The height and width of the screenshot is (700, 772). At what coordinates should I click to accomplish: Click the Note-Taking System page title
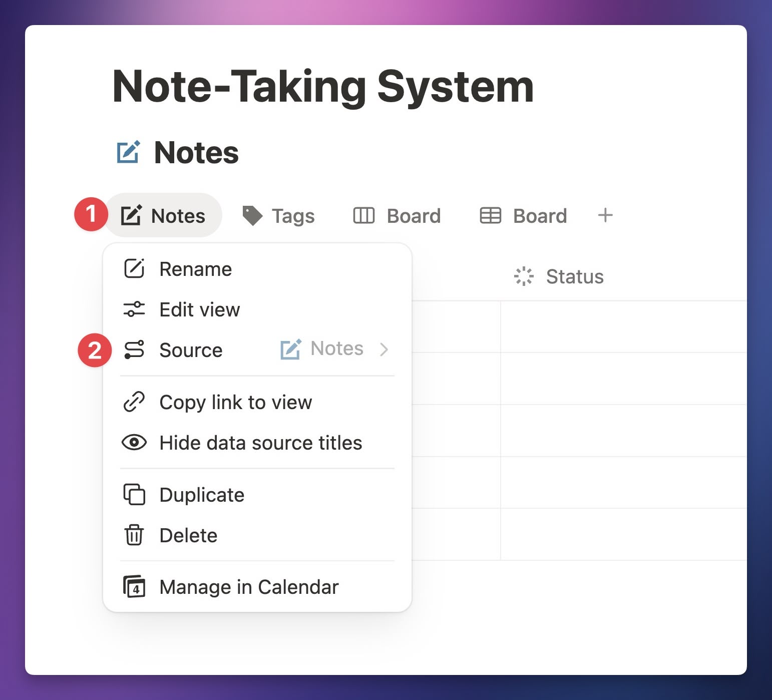[323, 87]
